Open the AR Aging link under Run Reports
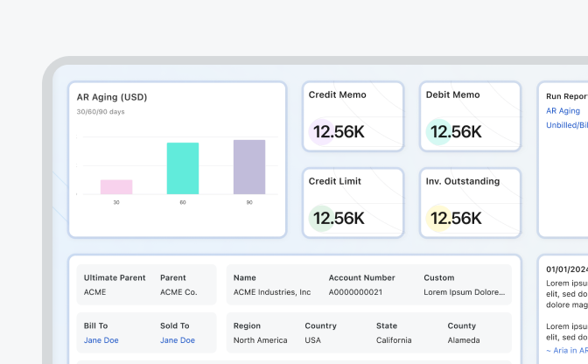Image resolution: width=588 pixels, height=364 pixels. pos(563,111)
